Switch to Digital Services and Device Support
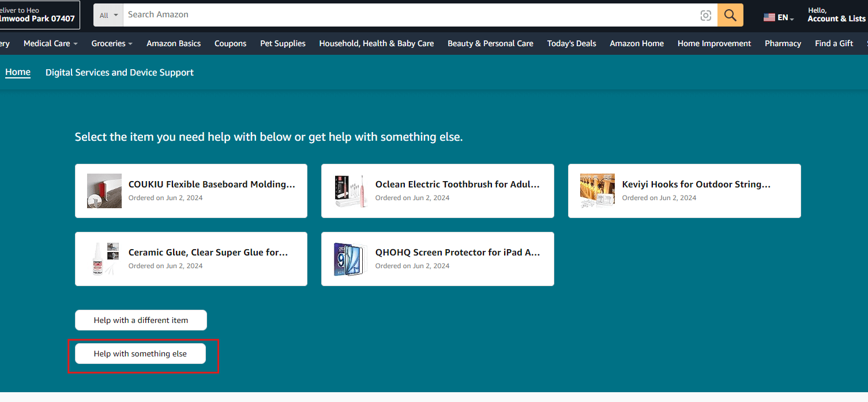Image resolution: width=868 pixels, height=402 pixels. [119, 73]
